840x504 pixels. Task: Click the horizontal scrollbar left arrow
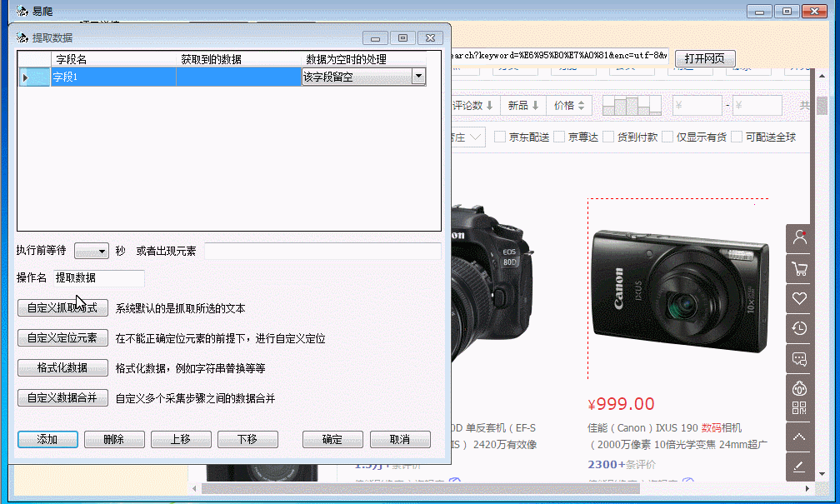194,488
